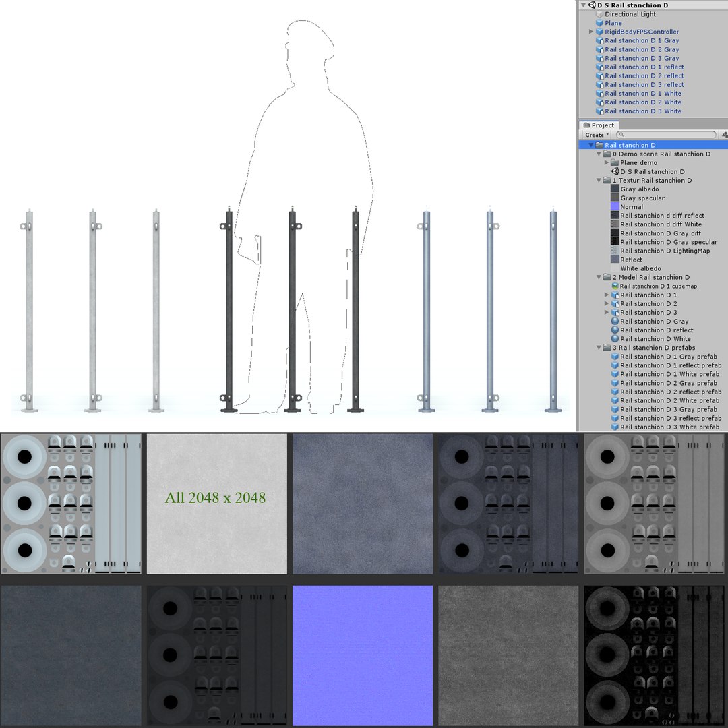
Task: Select Rail stanchion D 1 reflect in Hierarchy
Action: click(644, 67)
